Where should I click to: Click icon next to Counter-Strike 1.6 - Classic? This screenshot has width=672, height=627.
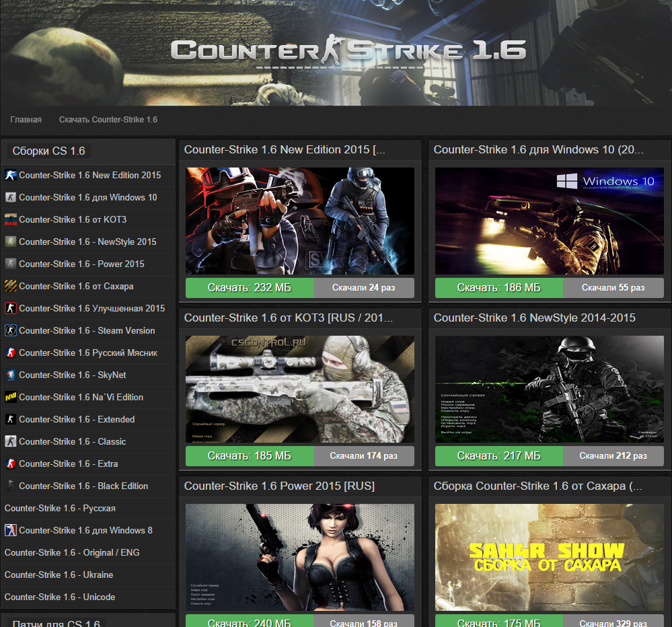pos(11,441)
